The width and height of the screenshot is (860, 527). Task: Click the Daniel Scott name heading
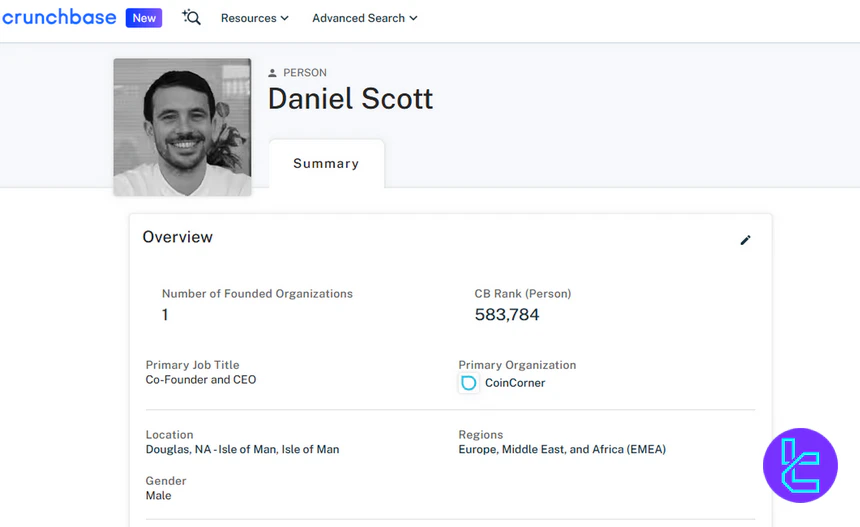point(350,99)
